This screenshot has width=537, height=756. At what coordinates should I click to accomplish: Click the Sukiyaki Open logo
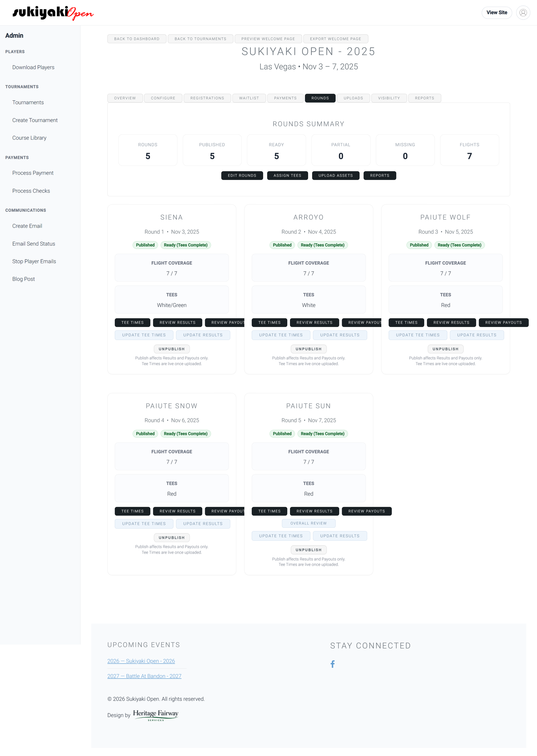pyautogui.click(x=53, y=13)
